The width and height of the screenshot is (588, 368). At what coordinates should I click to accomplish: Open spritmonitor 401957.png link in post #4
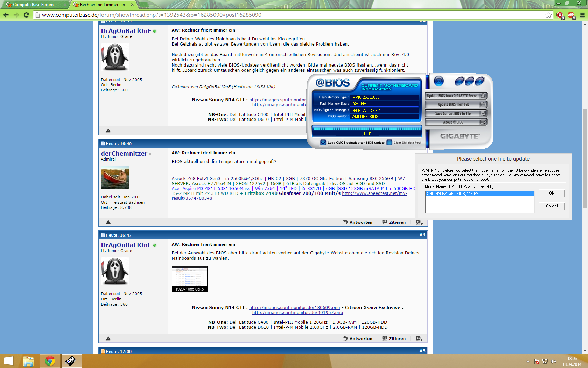[297, 313]
